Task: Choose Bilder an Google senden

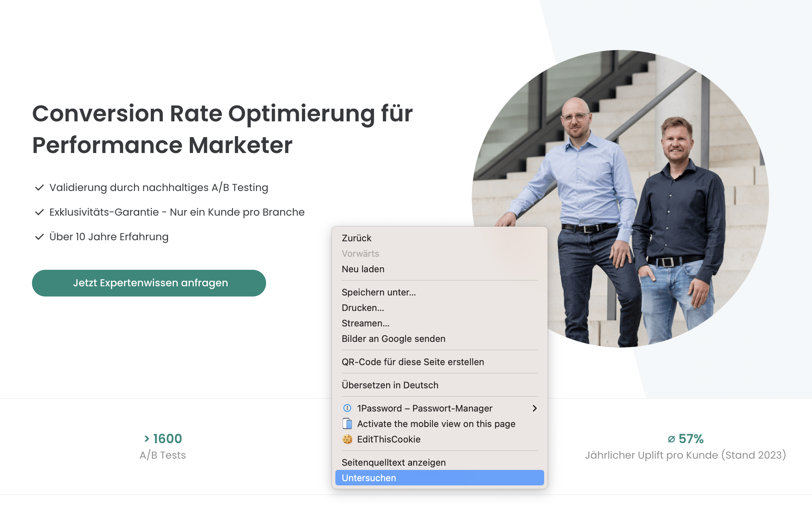Action: pyautogui.click(x=439, y=339)
